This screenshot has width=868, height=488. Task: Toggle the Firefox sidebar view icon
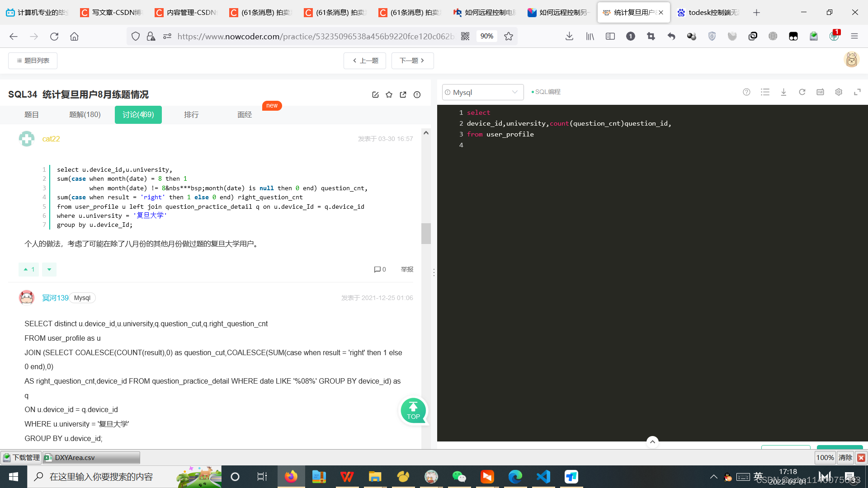pos(610,36)
